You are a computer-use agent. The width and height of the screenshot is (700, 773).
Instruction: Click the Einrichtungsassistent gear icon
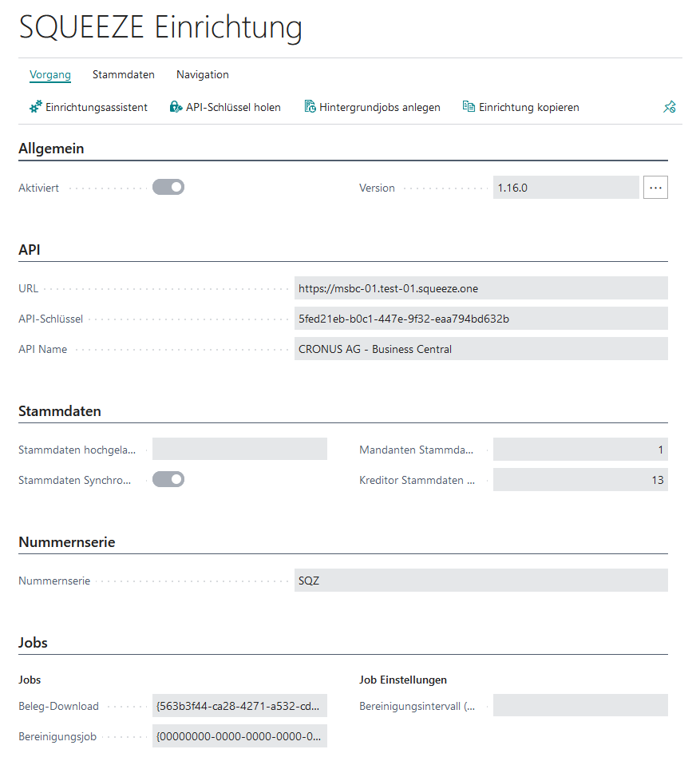pyautogui.click(x=36, y=107)
